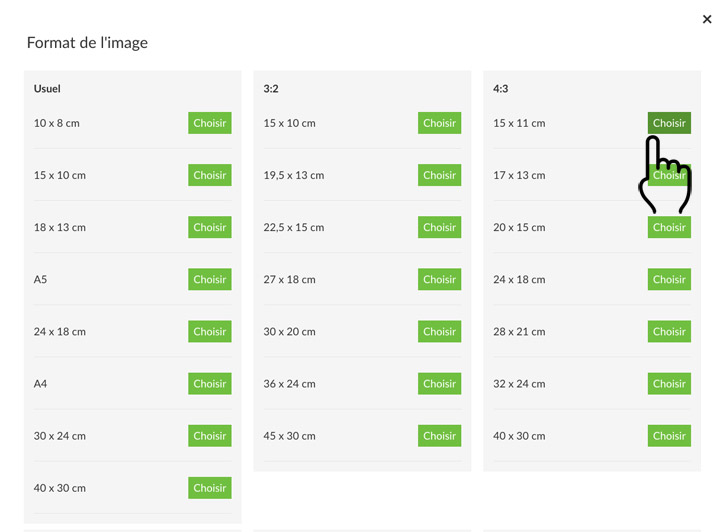Choose the A5 format
Image resolution: width=726 pixels, height=532 pixels.
click(209, 279)
